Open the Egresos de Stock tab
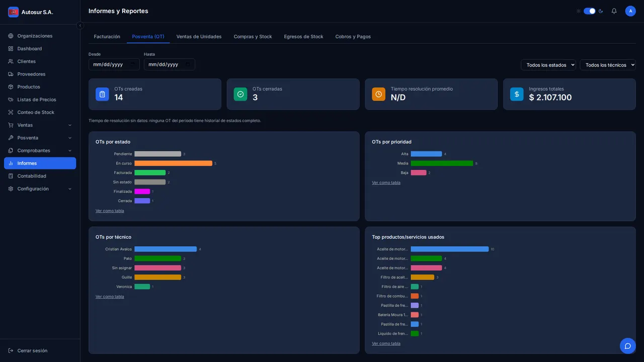644x362 pixels. pos(303,37)
